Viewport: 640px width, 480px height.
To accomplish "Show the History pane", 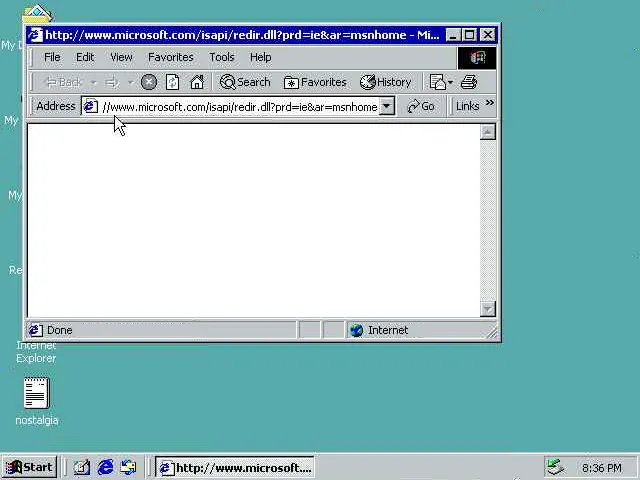I will [386, 82].
